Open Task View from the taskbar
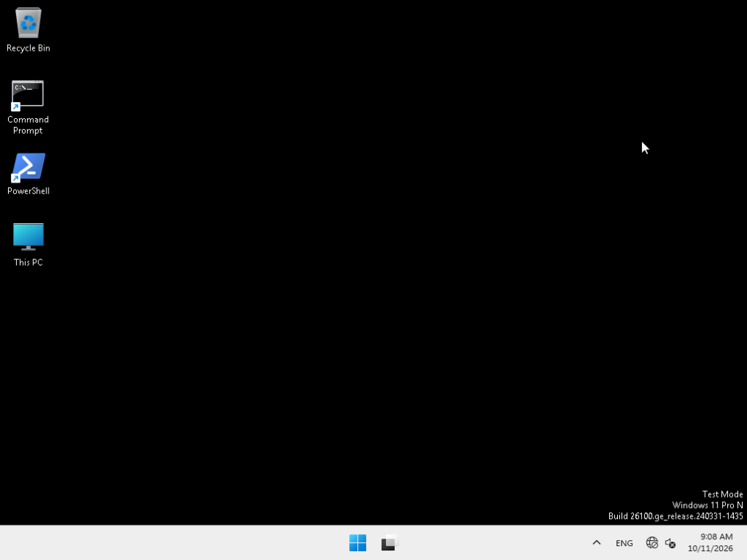This screenshot has width=747, height=560. 389,543
